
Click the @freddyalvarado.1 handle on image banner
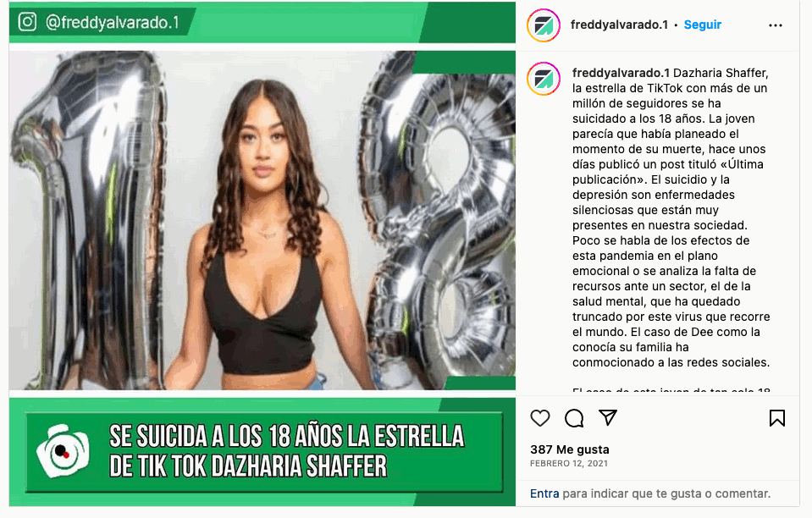[x=113, y=22]
